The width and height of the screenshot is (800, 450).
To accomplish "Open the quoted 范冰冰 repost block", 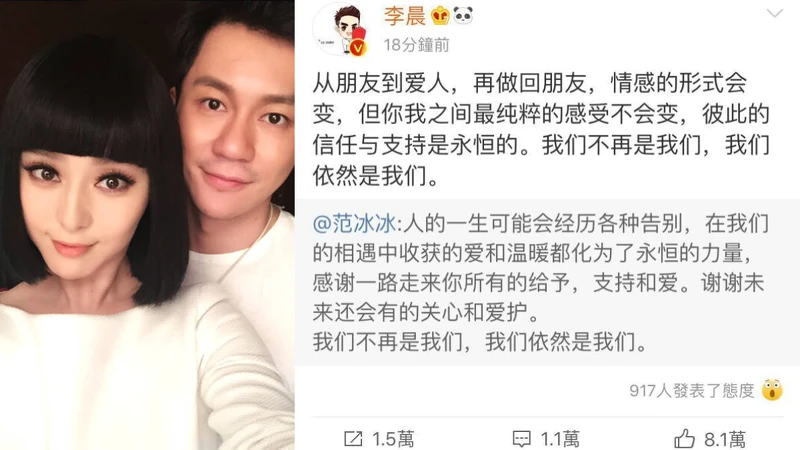I will tap(547, 282).
